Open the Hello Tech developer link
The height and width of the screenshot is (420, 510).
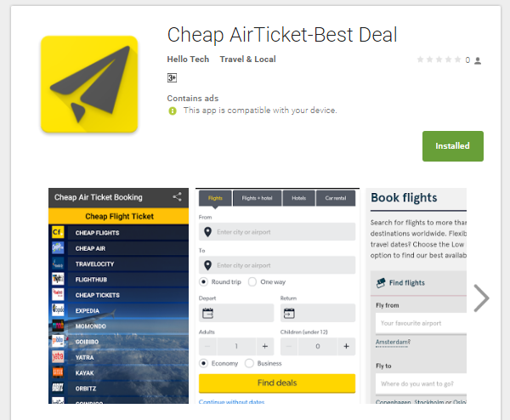point(188,60)
